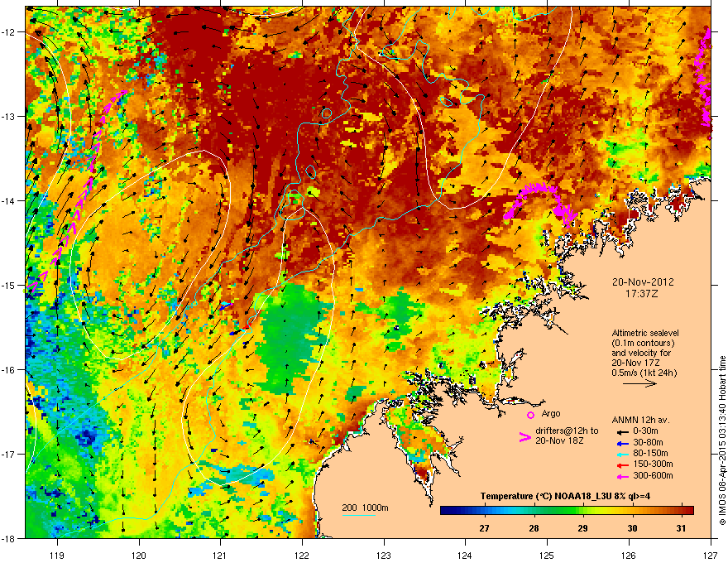Viewport: 728px width, 563px height.
Task: Click the '(0.1m contours)' legend text
Action: 643,344
